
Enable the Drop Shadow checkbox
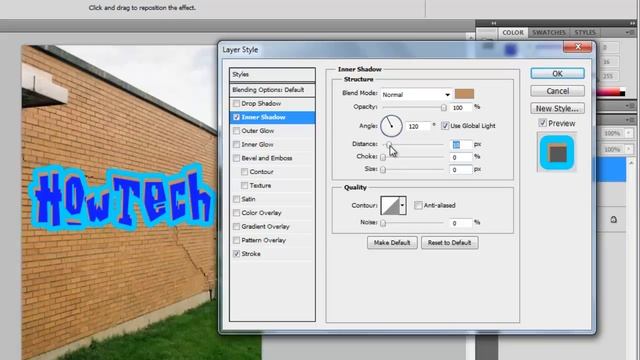click(236, 104)
